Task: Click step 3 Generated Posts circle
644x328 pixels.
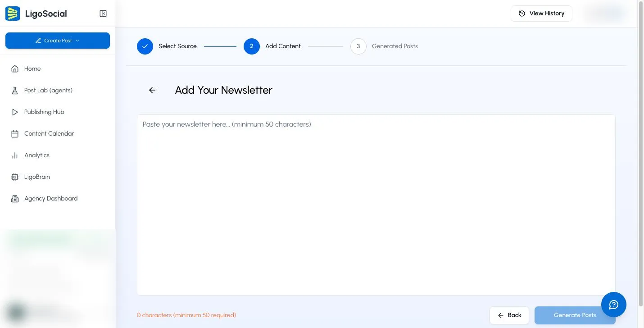Action: [358, 46]
